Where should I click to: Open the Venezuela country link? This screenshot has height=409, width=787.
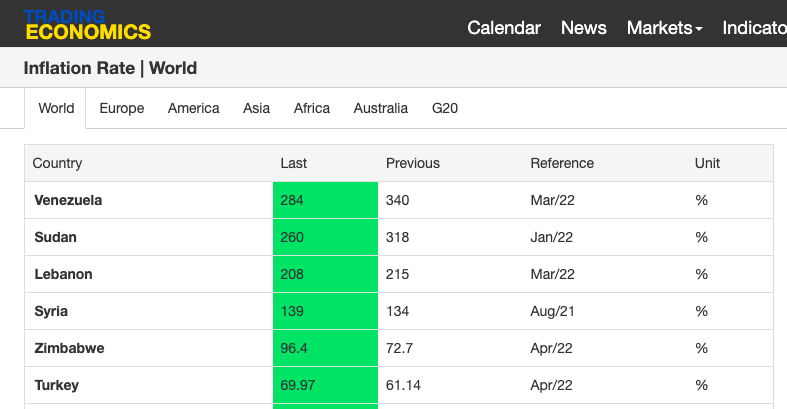coord(68,200)
